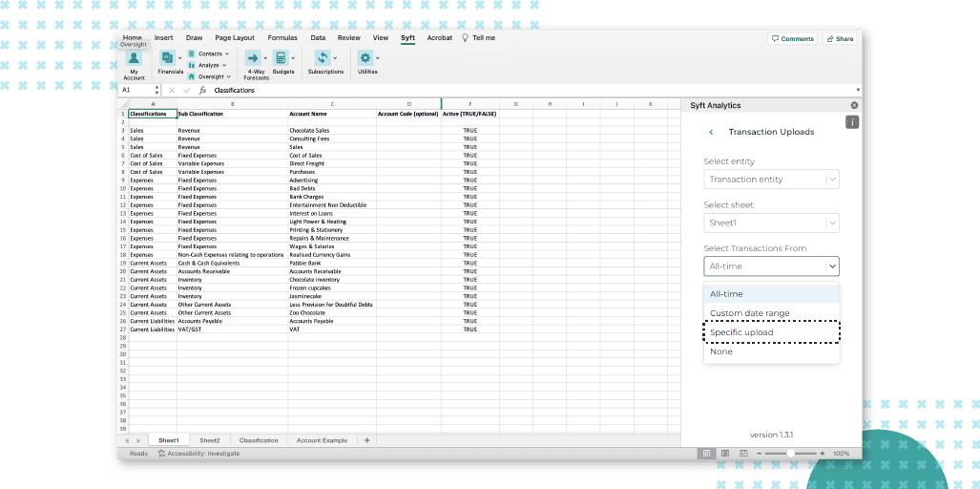Open the View ribbon tab
This screenshot has height=489, width=980.
381,38
